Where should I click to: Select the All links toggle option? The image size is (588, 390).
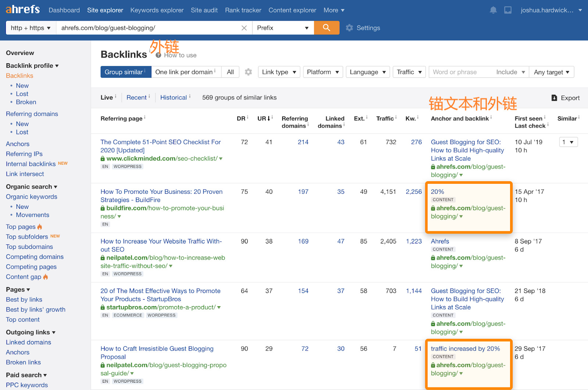pyautogui.click(x=230, y=72)
